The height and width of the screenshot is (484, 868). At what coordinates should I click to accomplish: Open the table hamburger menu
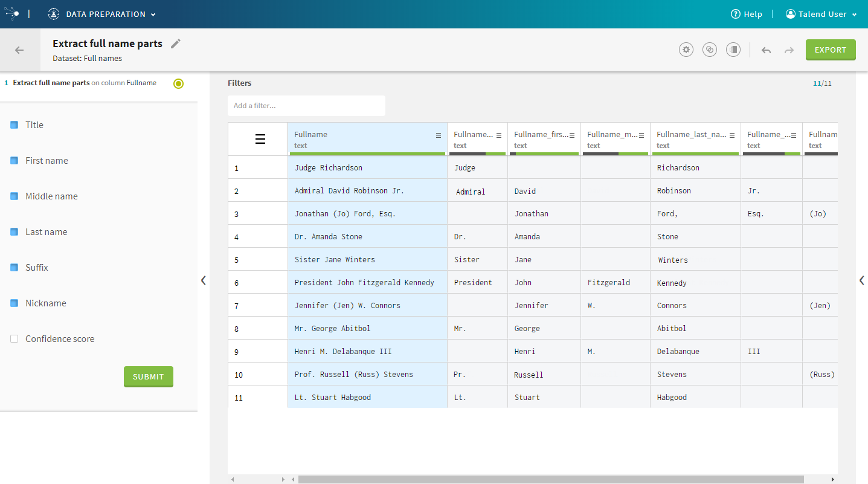(260, 140)
